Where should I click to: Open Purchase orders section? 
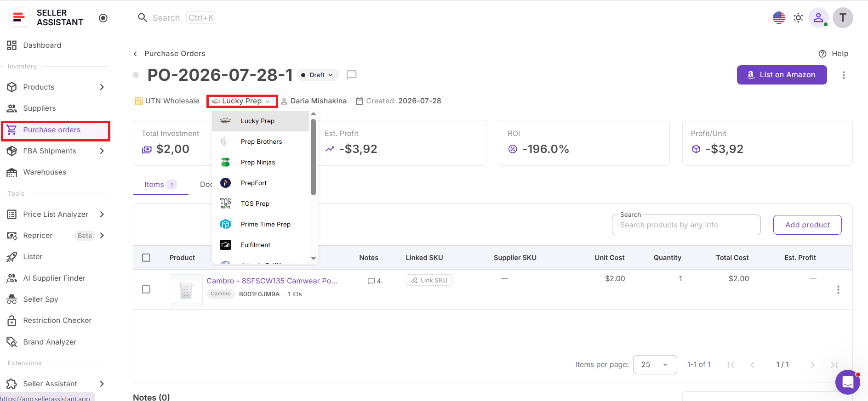pyautogui.click(x=56, y=130)
